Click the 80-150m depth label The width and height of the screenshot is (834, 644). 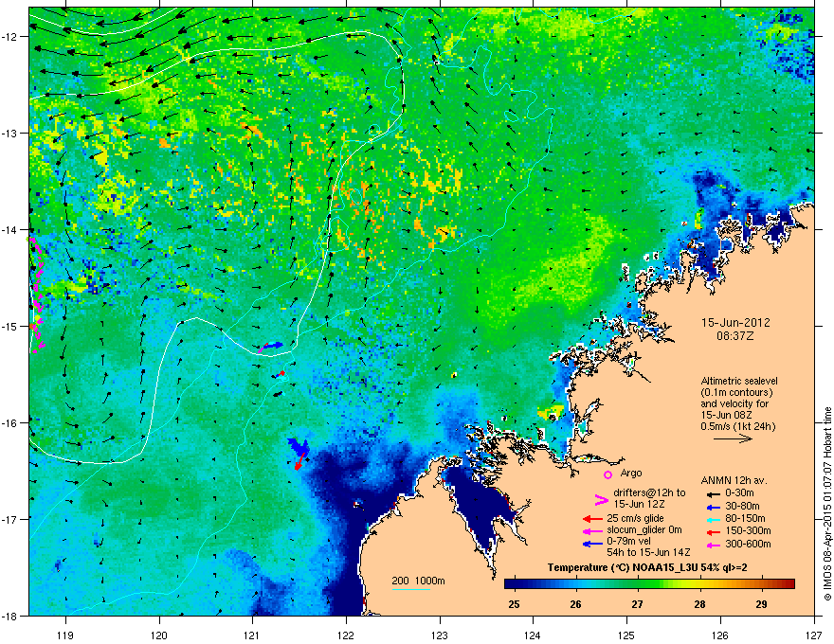pyautogui.click(x=745, y=519)
